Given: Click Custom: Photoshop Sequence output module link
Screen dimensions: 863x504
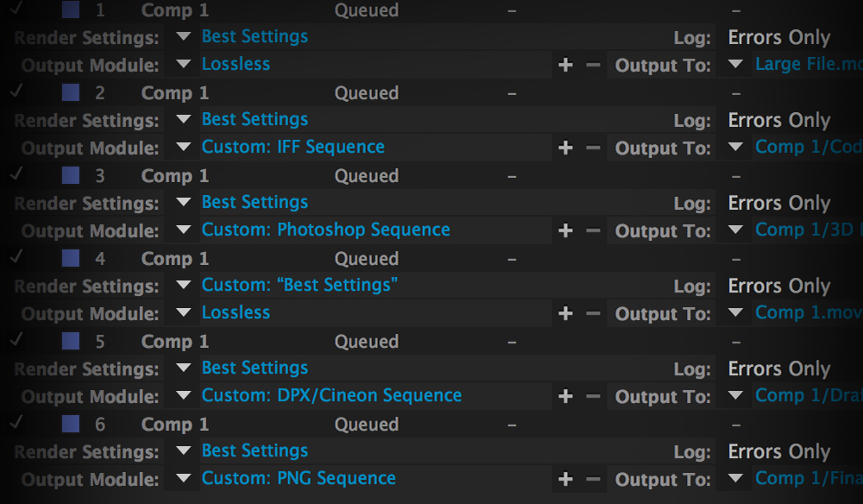Looking at the screenshot, I should (x=325, y=230).
